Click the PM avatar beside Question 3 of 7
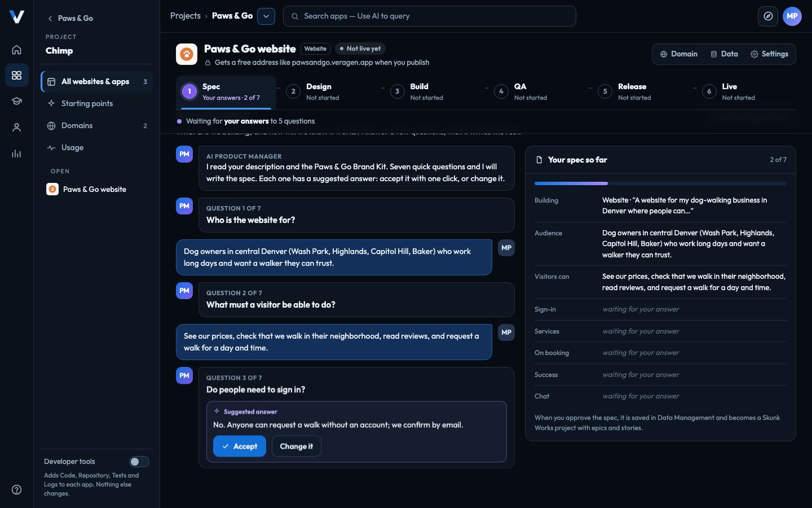The width and height of the screenshot is (812, 508). click(184, 375)
